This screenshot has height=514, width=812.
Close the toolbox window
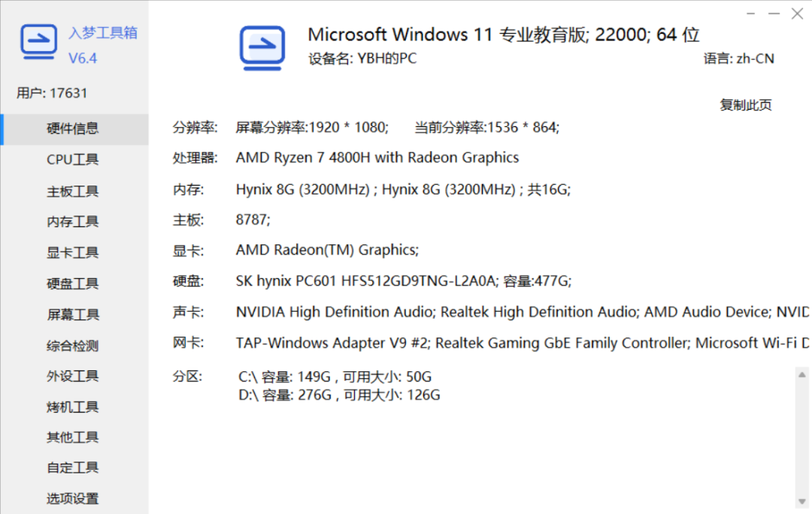click(x=797, y=14)
